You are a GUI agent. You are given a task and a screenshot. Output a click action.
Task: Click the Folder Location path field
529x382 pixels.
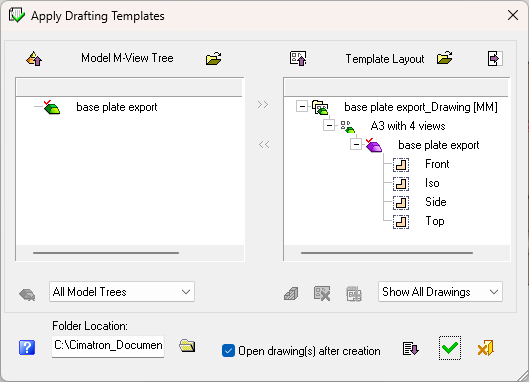pyautogui.click(x=108, y=346)
